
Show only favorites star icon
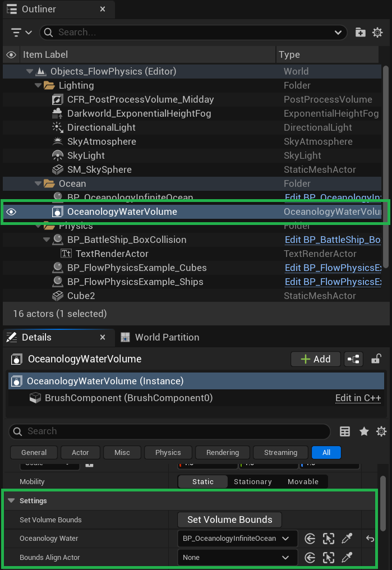tap(364, 431)
